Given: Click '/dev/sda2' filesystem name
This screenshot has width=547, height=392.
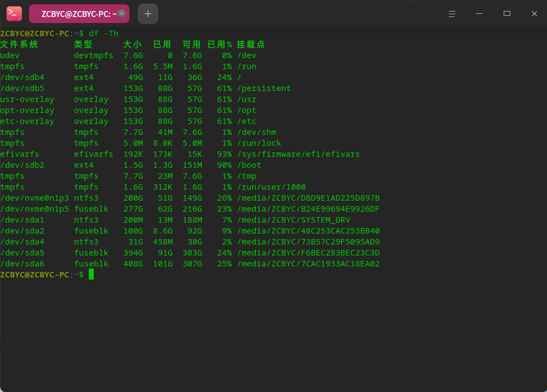Looking at the screenshot, I should coord(22,231).
